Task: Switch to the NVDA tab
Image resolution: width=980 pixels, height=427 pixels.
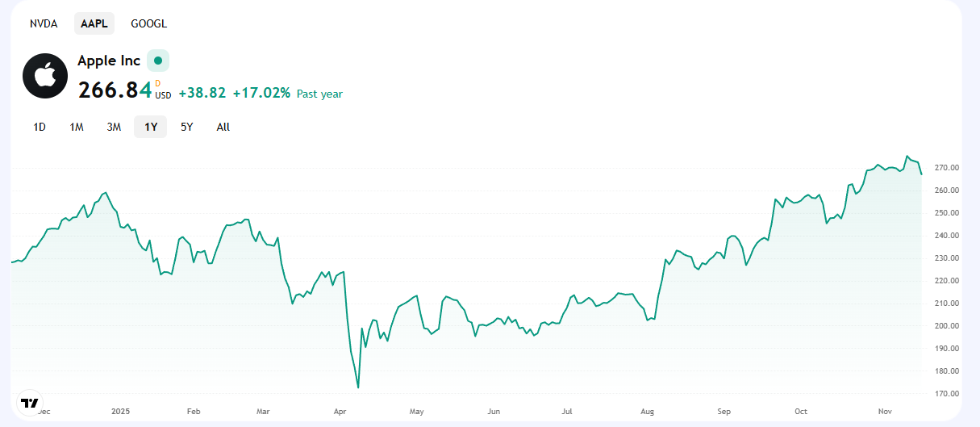Action: (44, 23)
